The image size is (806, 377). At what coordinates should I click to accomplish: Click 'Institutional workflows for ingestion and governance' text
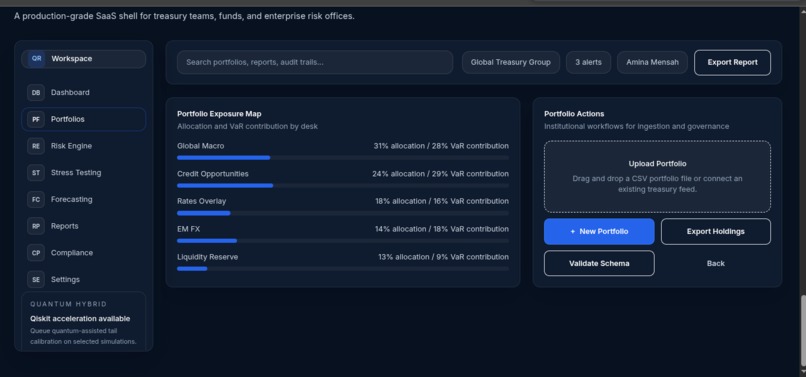click(x=636, y=127)
